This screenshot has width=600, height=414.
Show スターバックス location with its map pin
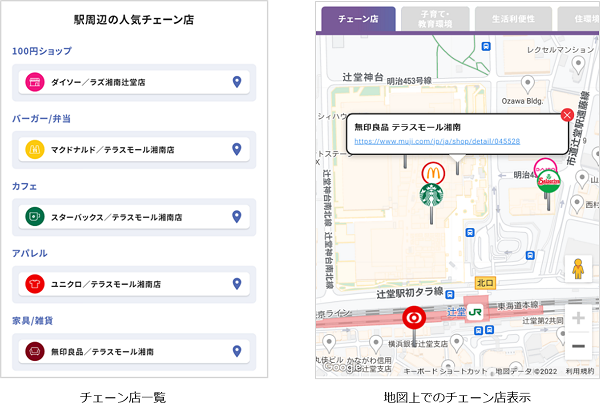[237, 217]
